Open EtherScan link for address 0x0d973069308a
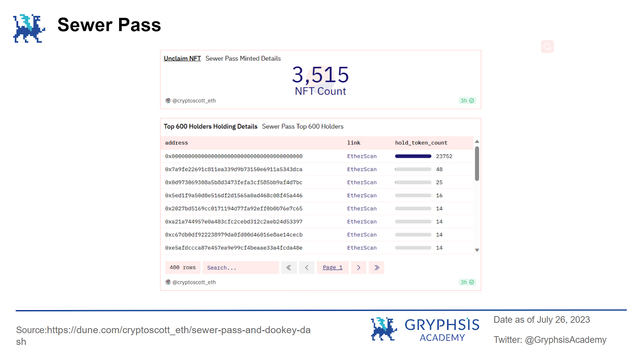 (x=362, y=182)
